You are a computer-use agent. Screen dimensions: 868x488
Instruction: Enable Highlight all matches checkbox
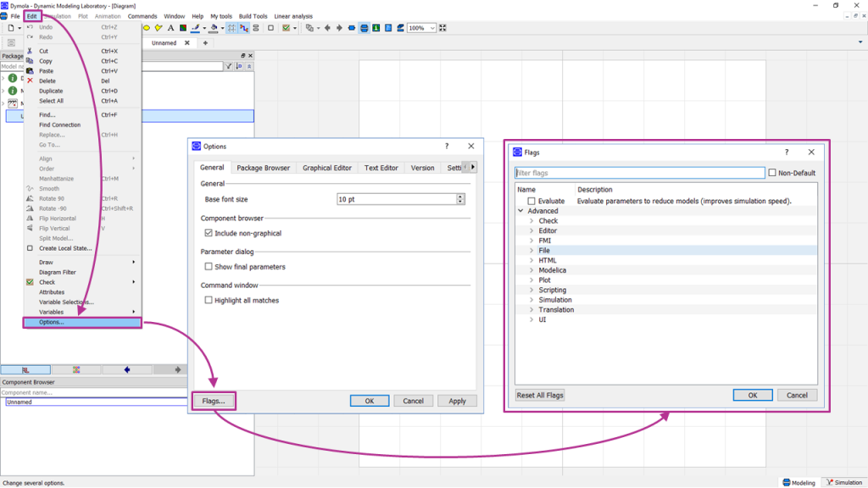click(x=209, y=300)
